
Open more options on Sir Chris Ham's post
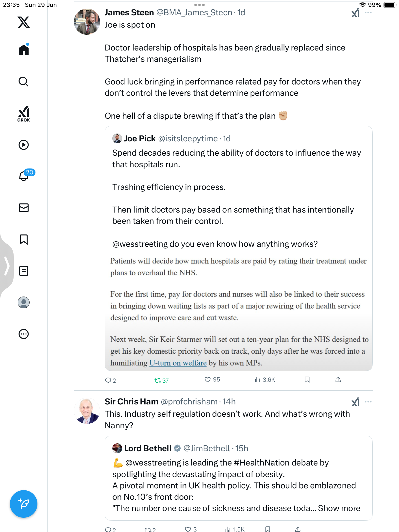pyautogui.click(x=368, y=402)
